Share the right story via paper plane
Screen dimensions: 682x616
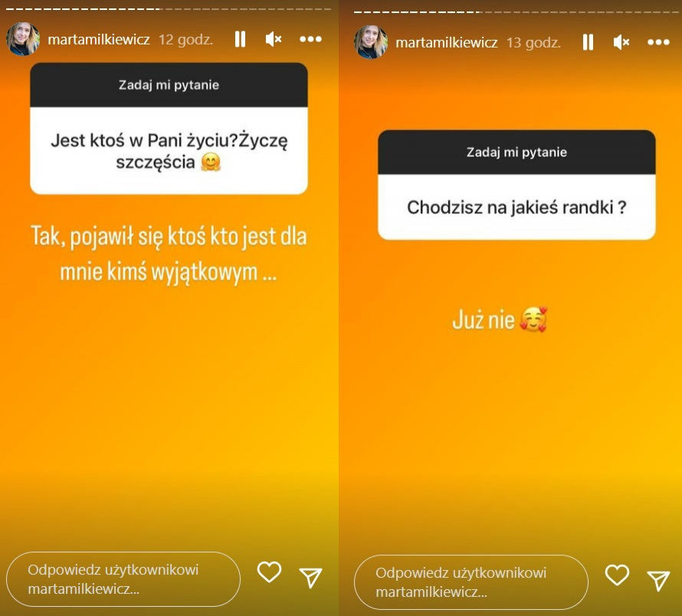click(x=658, y=580)
